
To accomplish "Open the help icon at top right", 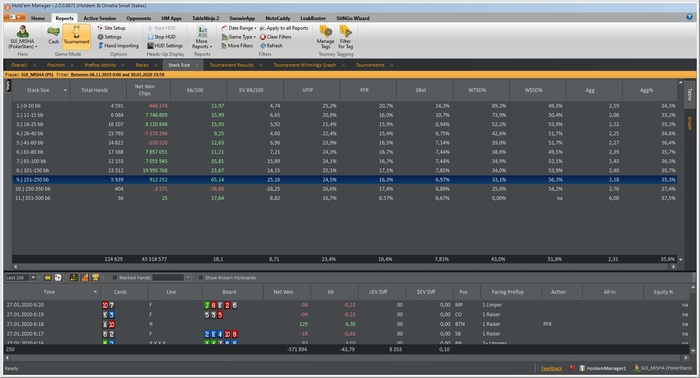I will point(689,17).
